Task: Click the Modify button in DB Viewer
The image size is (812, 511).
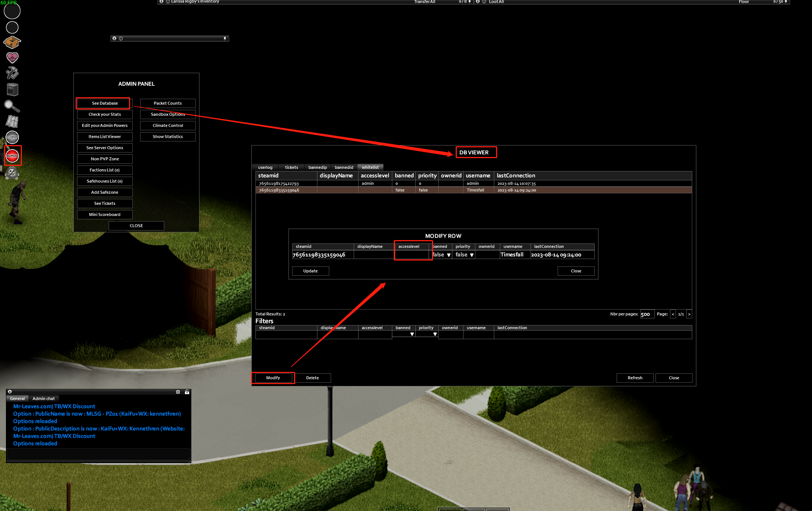Action: pyautogui.click(x=273, y=378)
